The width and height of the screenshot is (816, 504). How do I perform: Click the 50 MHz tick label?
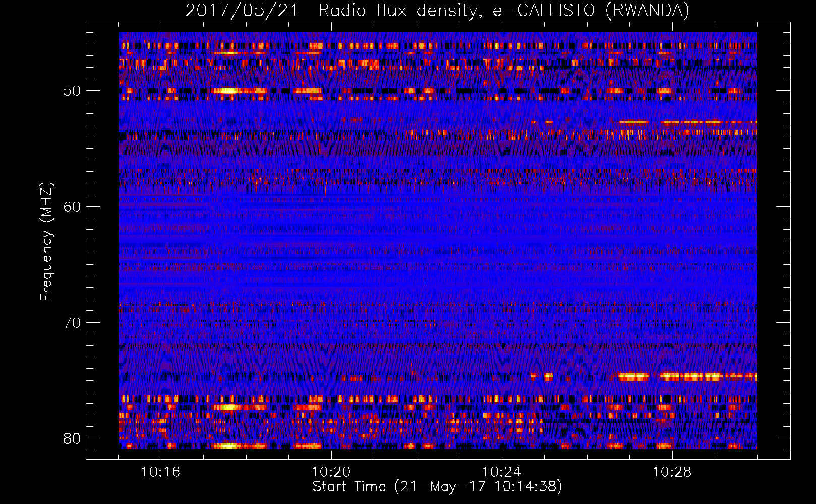click(72, 91)
